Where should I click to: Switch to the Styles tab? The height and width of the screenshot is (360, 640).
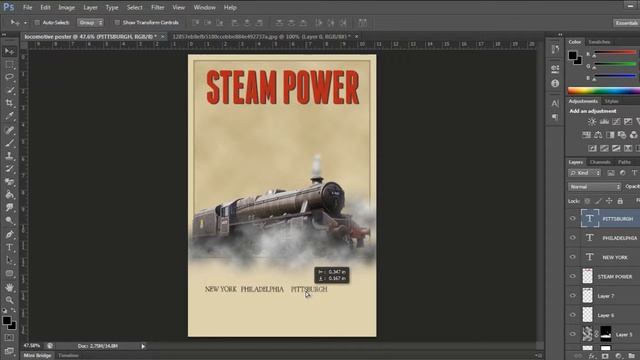pyautogui.click(x=611, y=101)
